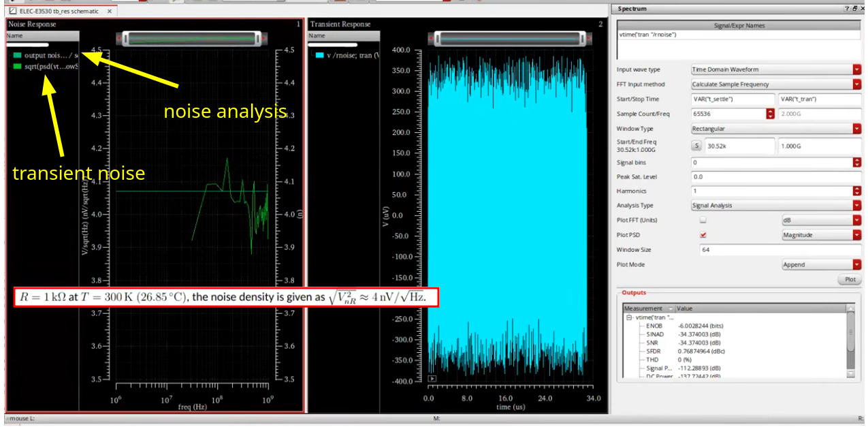Open the dB units dropdown

[x=821, y=220]
